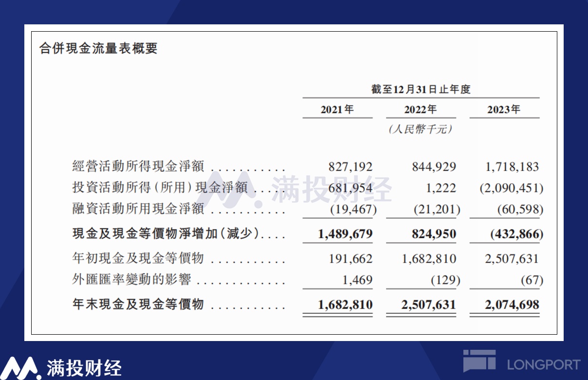Select the 經營活動所得現金淨額 row label
Screen dimensions: 588x380
(x=138, y=167)
